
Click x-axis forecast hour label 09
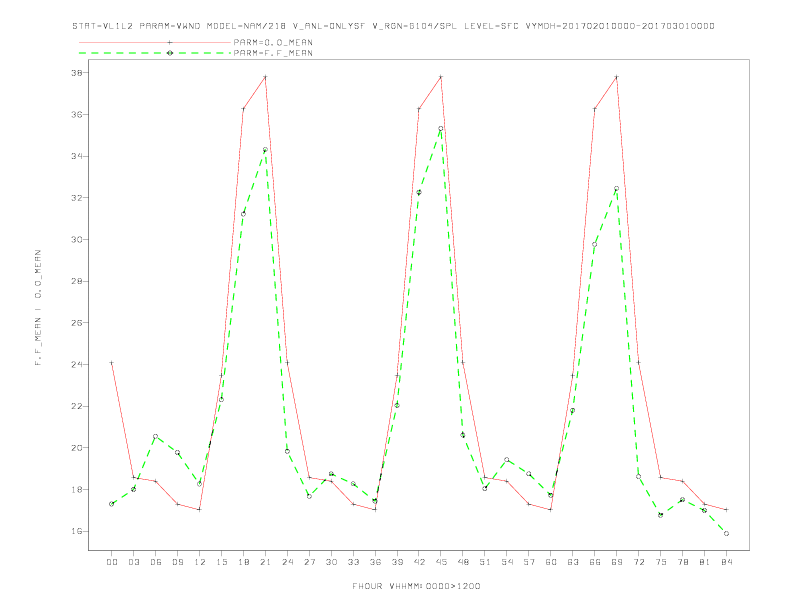pos(178,562)
